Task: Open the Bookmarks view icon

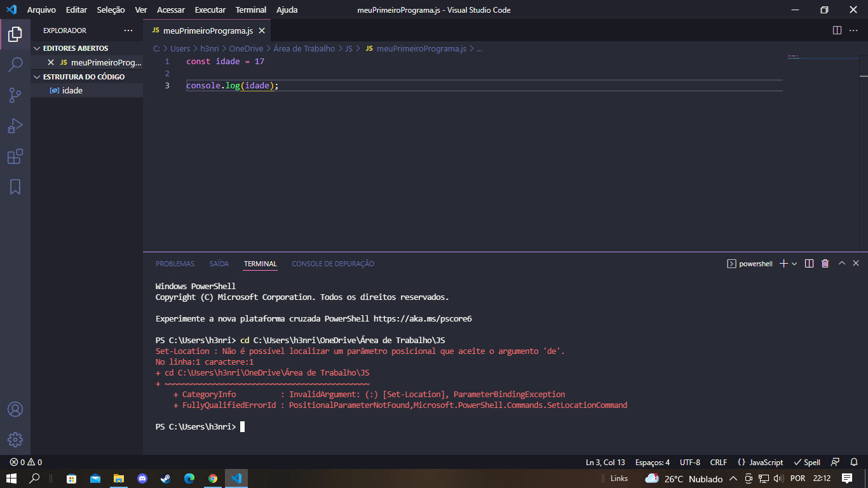Action: 15,187
